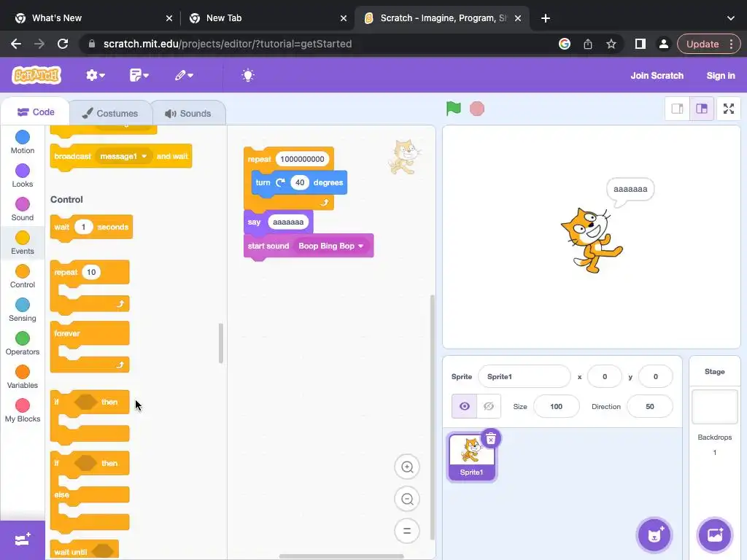The image size is (747, 560).
Task: Click the sprite y position field
Action: (656, 377)
